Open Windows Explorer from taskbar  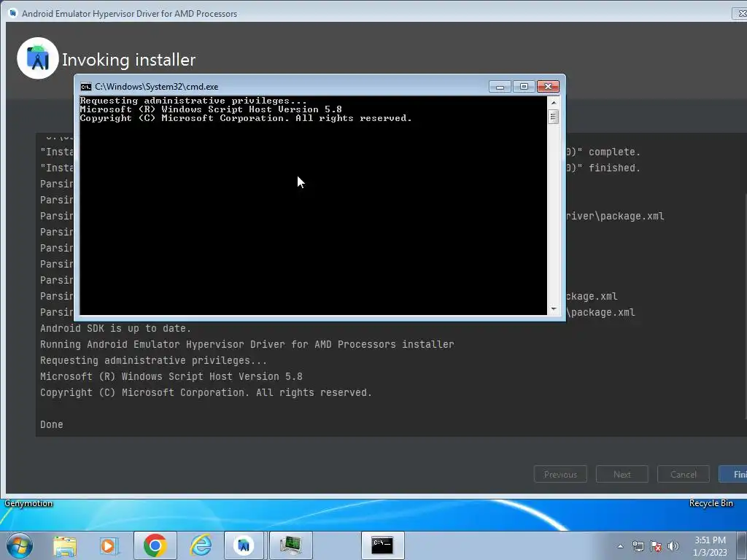pos(65,545)
